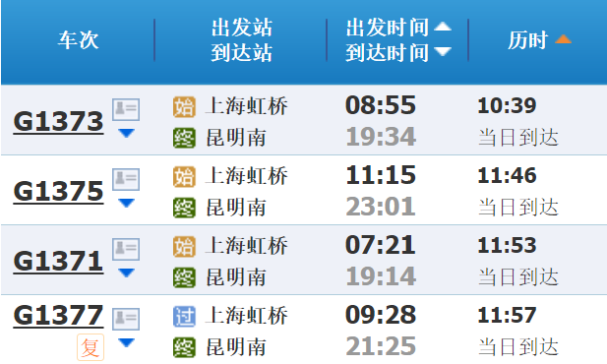The image size is (607, 364).
Task: Open the G1373 train number link
Action: [x=58, y=121]
